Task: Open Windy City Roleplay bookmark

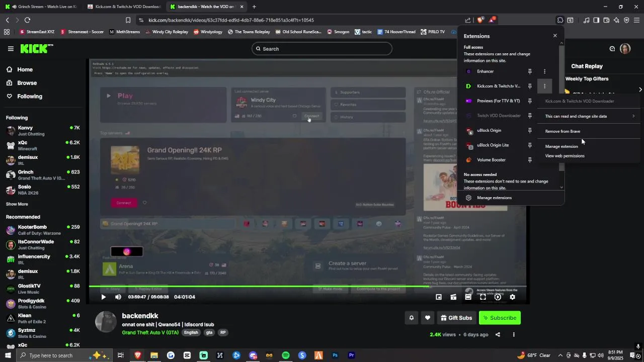Action: point(167,32)
